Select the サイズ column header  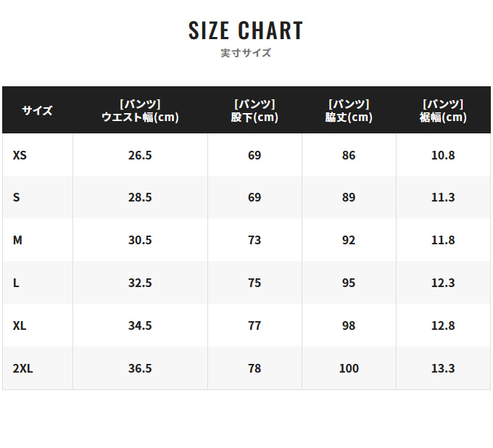(38, 110)
